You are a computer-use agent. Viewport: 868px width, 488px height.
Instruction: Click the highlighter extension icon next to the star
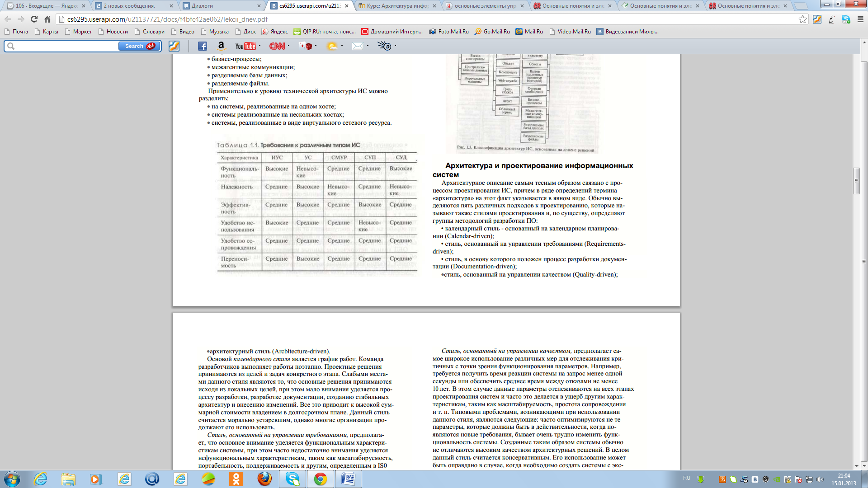pyautogui.click(x=817, y=19)
